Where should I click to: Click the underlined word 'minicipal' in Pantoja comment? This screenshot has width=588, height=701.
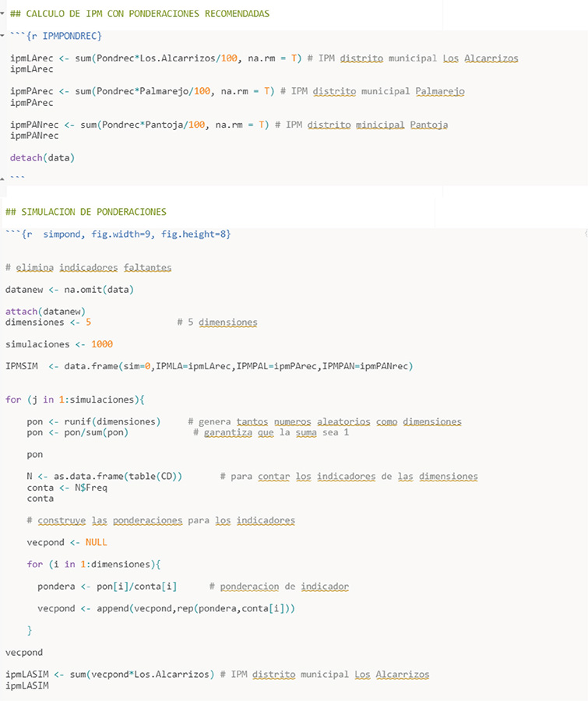[x=380, y=125]
